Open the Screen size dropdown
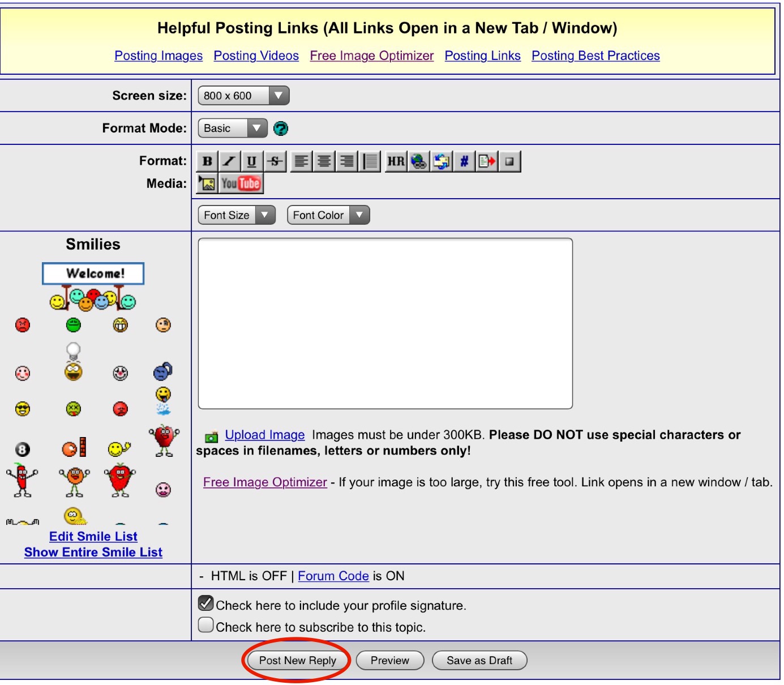Viewport: 784px width, 685px height. point(243,96)
